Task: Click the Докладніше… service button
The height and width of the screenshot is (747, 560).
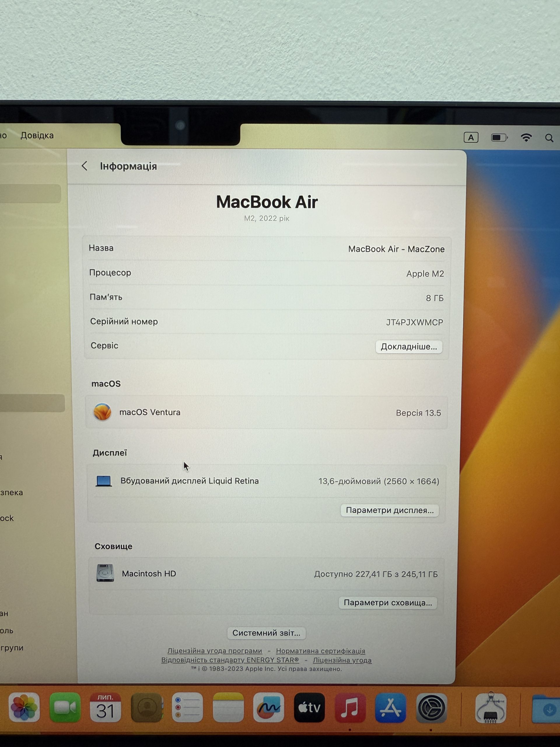Action: tap(409, 347)
